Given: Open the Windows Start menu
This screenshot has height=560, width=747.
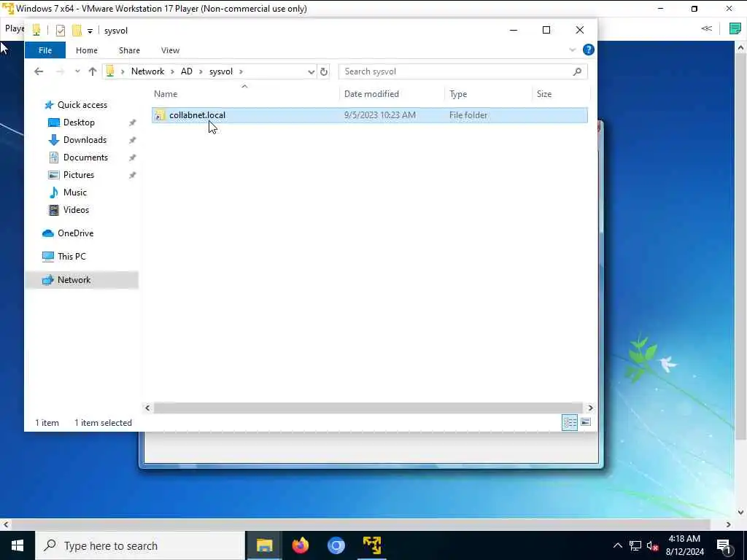Looking at the screenshot, I should (18, 545).
